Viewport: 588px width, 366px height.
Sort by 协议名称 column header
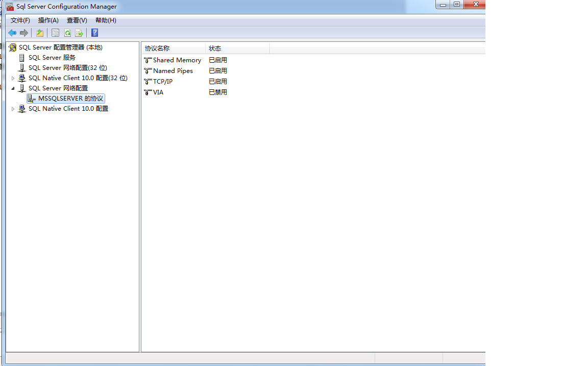(174, 48)
